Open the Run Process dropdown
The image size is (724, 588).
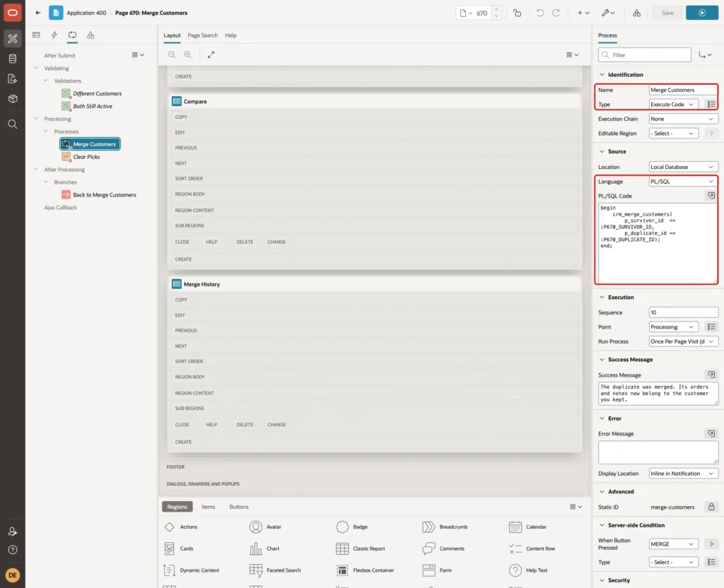(x=684, y=341)
